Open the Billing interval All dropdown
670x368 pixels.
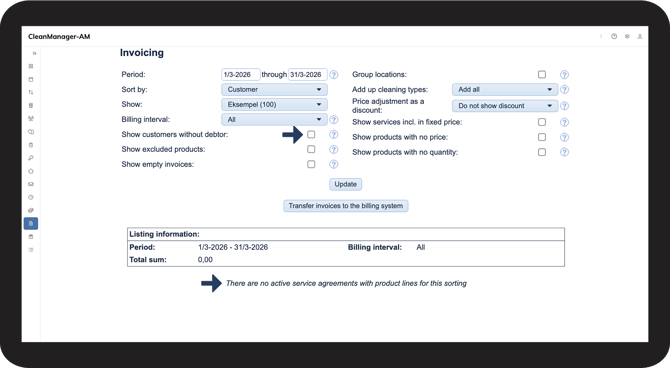(x=274, y=119)
